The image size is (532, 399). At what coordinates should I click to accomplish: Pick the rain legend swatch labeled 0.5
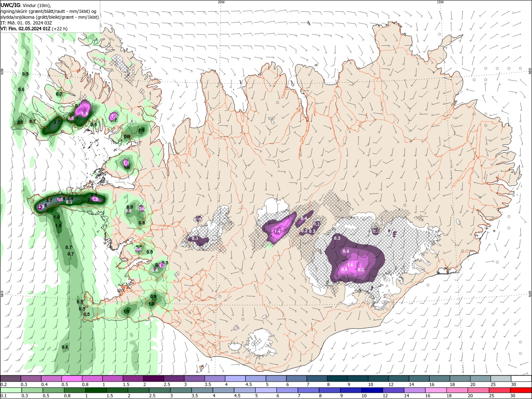(x=54, y=390)
